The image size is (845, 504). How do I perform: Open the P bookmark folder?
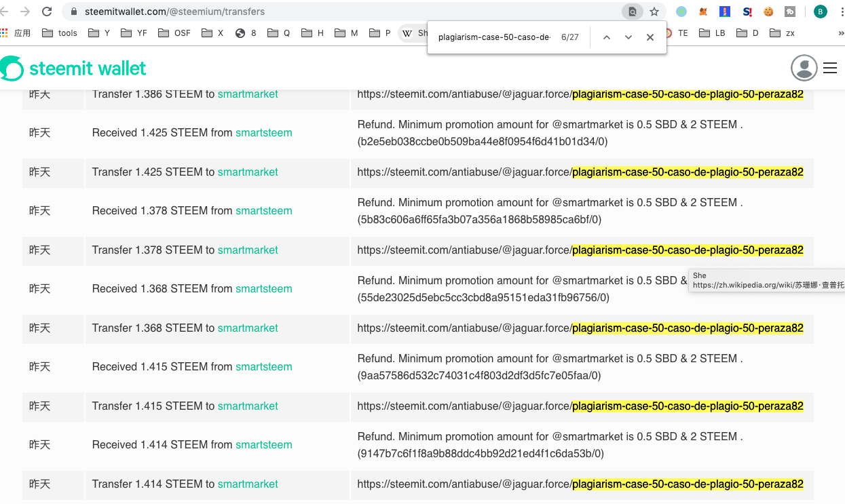pos(380,33)
